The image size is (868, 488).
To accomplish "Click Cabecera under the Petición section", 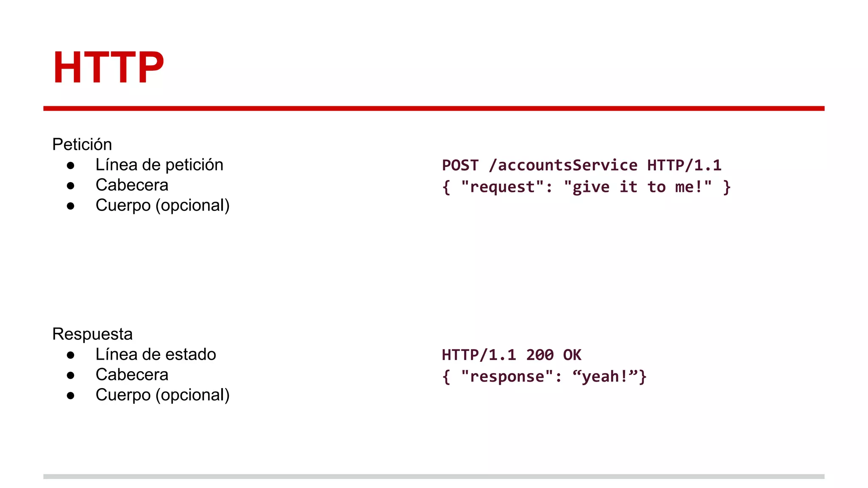I will (x=132, y=185).
